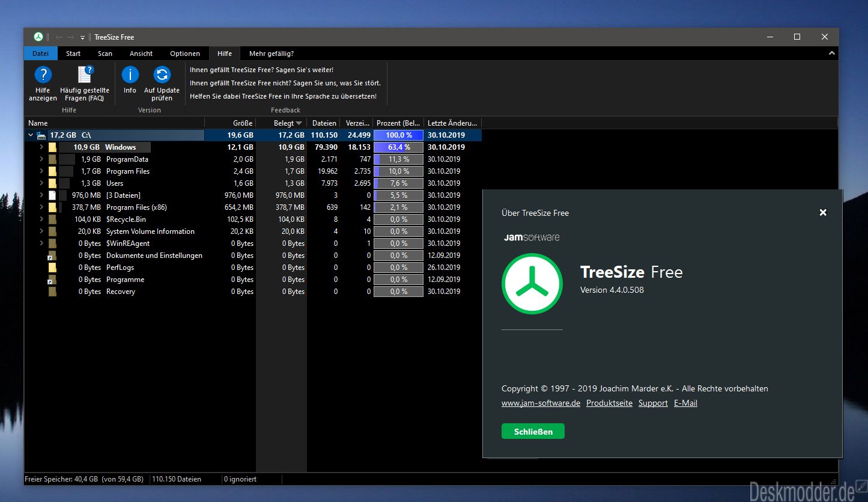Viewport: 868px width, 502px height.
Task: Click the 100,0 % bar for C:\
Action: coord(398,135)
